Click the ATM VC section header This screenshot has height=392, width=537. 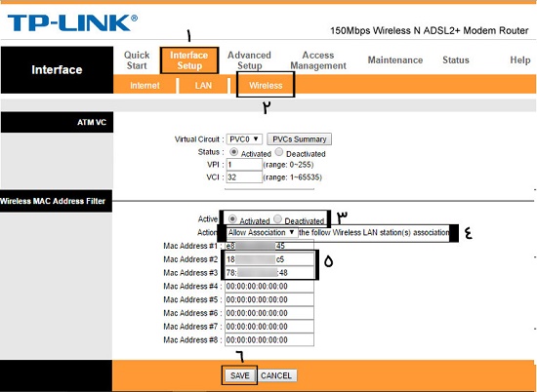(57, 122)
